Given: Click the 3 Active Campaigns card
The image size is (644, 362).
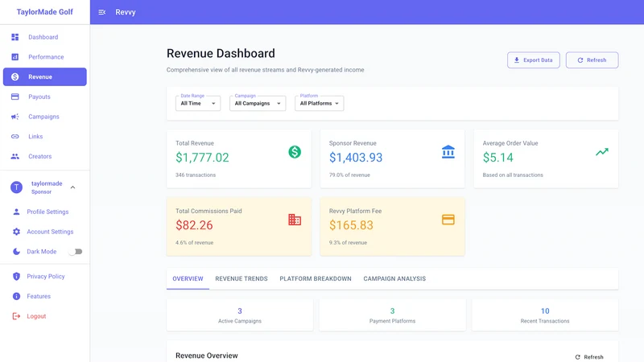Looking at the screenshot, I should click(240, 315).
